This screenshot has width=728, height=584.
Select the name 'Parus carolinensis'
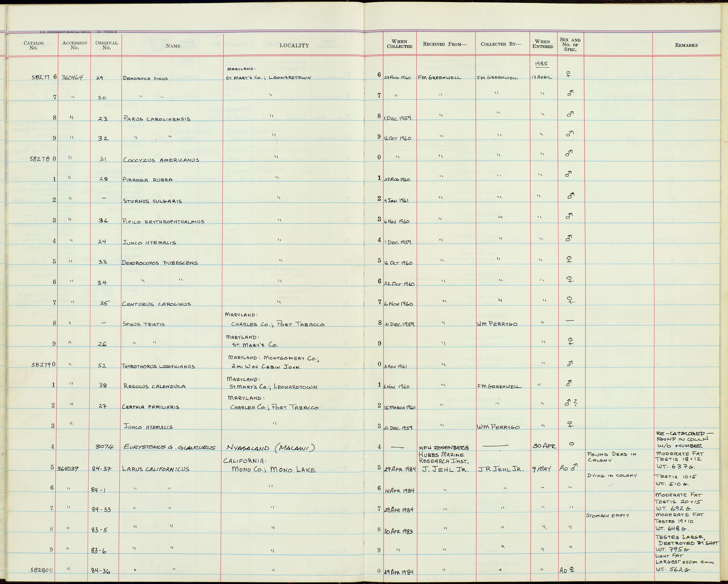click(x=157, y=119)
